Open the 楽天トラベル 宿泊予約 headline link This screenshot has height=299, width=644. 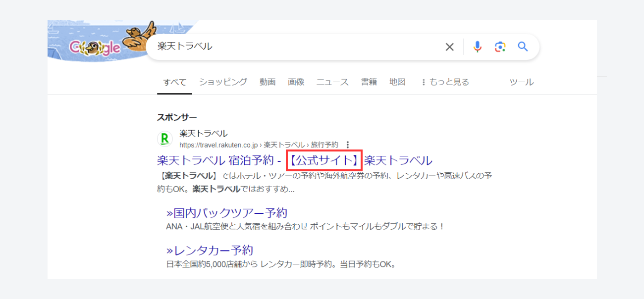295,160
